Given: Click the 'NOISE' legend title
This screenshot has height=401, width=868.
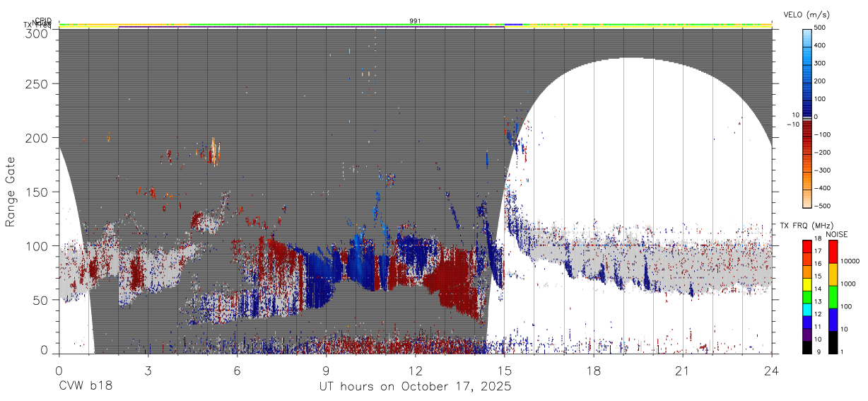Looking at the screenshot, I should 838,234.
